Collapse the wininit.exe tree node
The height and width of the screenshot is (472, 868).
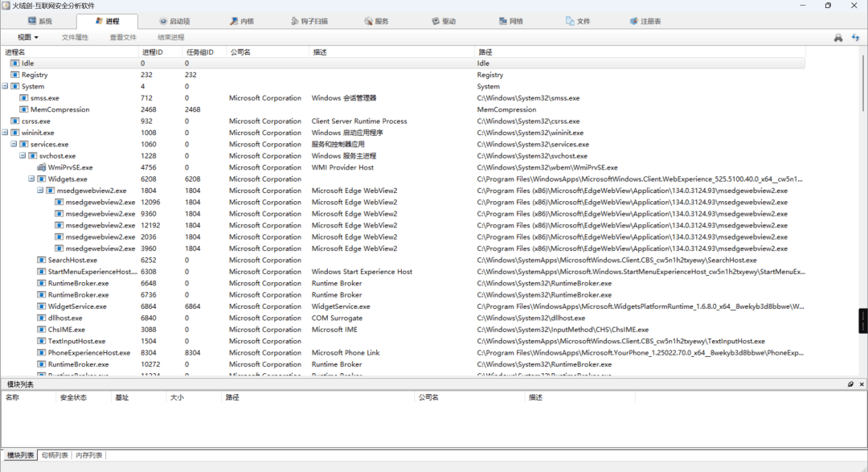(5, 133)
